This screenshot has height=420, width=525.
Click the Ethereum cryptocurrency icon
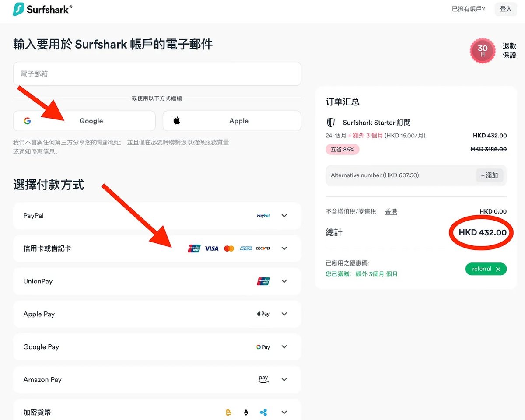[x=246, y=412]
